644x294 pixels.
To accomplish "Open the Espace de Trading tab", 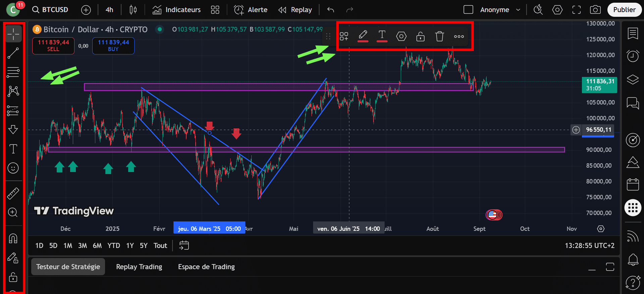I will click(206, 267).
